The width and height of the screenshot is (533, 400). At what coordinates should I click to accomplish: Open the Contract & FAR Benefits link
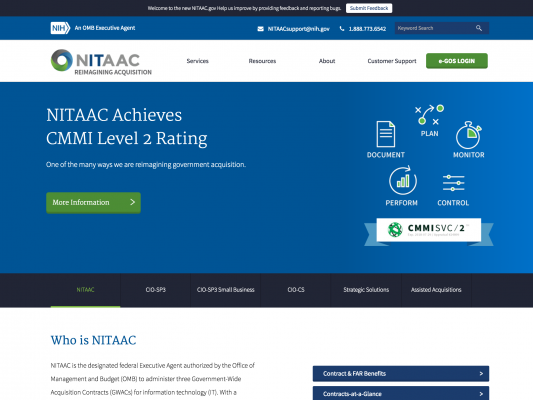click(x=401, y=373)
